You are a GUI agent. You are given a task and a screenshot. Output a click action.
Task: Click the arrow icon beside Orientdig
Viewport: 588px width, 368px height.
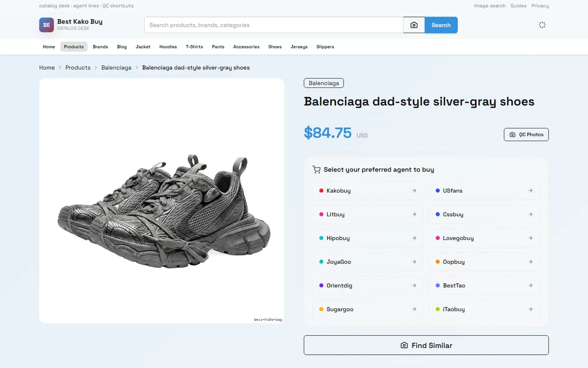coord(414,286)
